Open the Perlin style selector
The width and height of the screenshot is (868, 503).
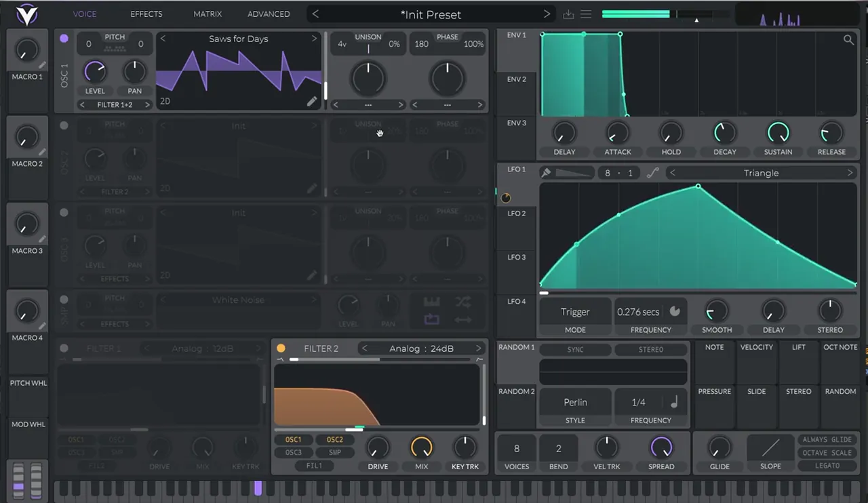[575, 403]
